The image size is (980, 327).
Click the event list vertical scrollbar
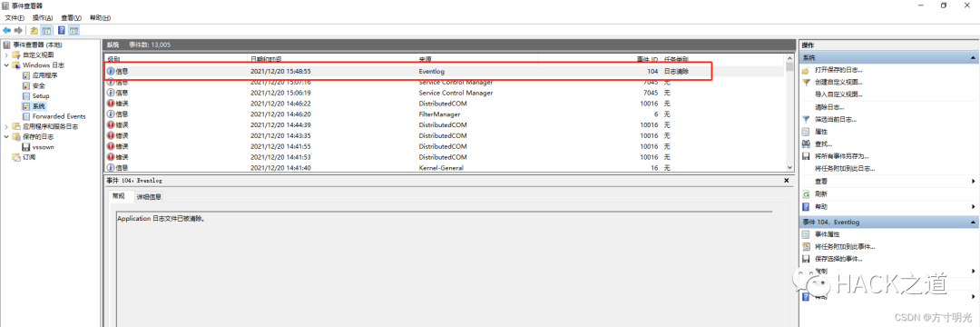click(x=789, y=115)
